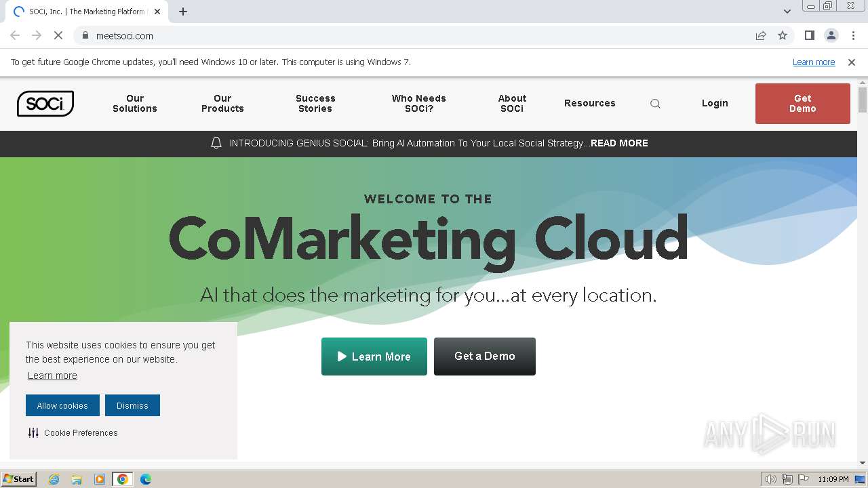Select the Success Stories menu item
This screenshot has height=488, width=868.
315,104
